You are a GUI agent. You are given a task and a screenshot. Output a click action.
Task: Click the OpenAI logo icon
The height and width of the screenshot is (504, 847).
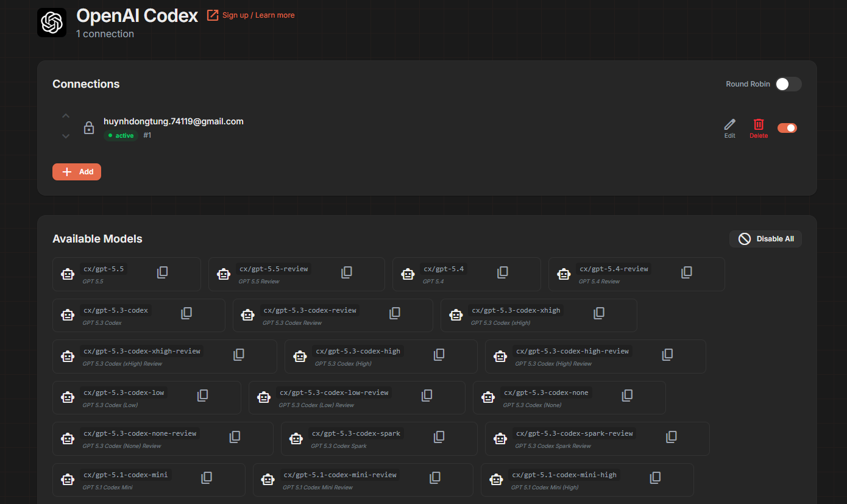pos(52,23)
